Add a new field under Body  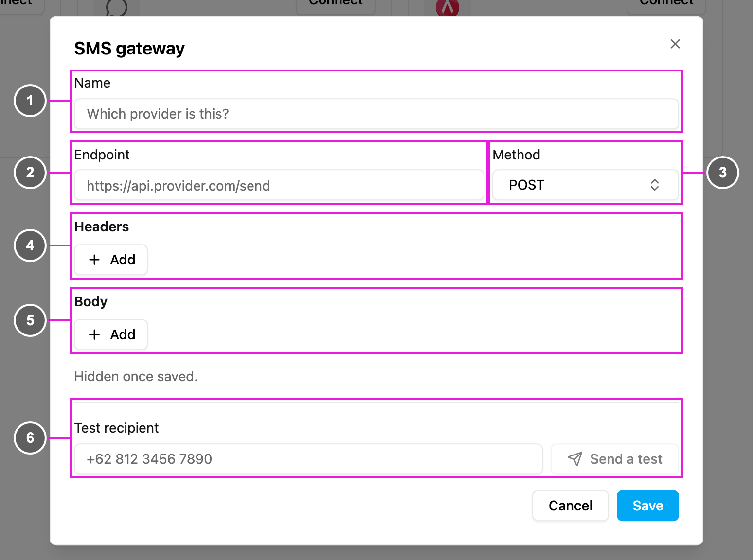pyautogui.click(x=111, y=334)
